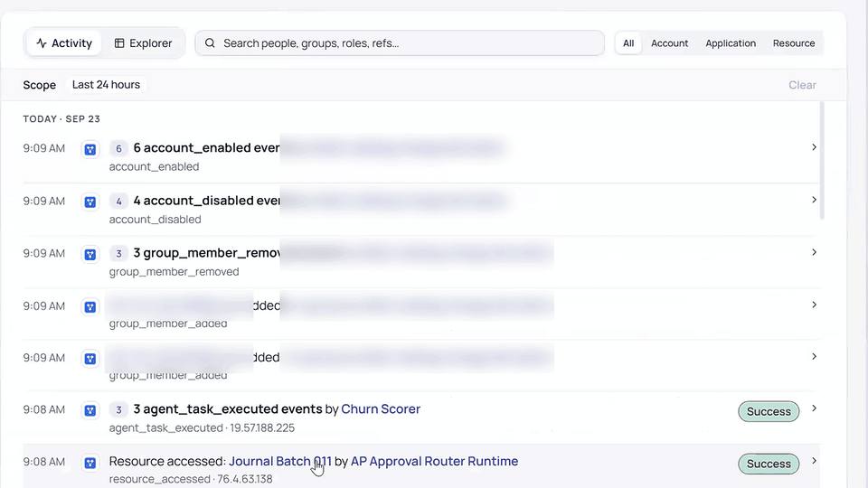Click the 'TODAY · SEP 23' date header
The height and width of the screenshot is (488, 868).
click(61, 119)
